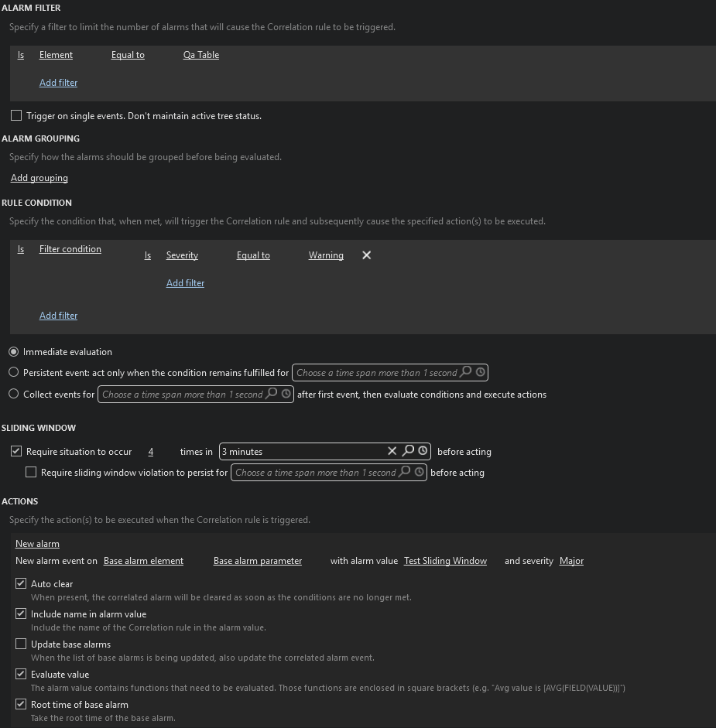This screenshot has width=716, height=728.
Task: Toggle Auto clear checkbox
Action: [21, 583]
